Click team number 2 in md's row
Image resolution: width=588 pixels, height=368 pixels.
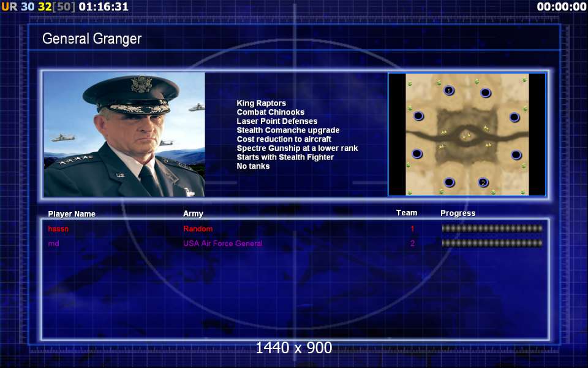pyautogui.click(x=412, y=243)
